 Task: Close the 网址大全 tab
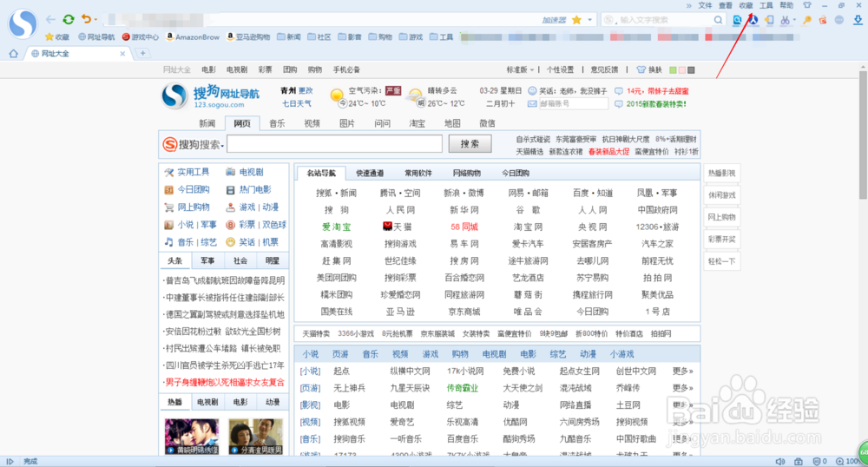[122, 54]
